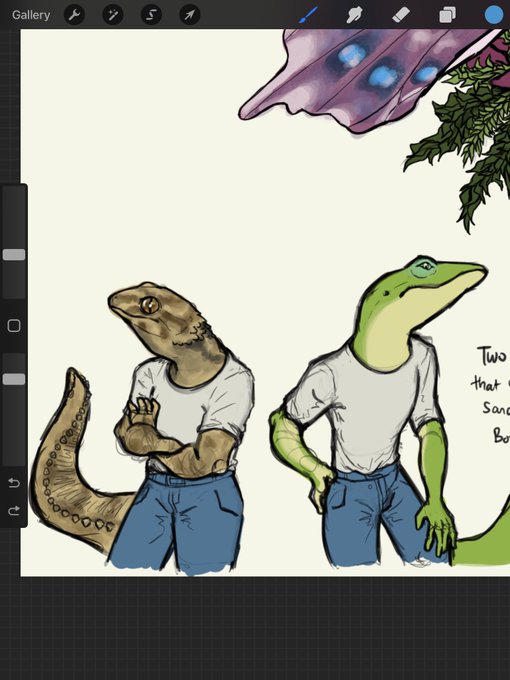This screenshot has width=510, height=680.
Task: Undo the last stroke
Action: [14, 482]
